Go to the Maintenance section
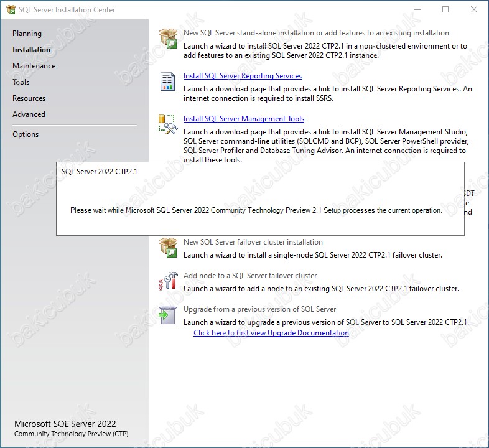 click(x=34, y=66)
